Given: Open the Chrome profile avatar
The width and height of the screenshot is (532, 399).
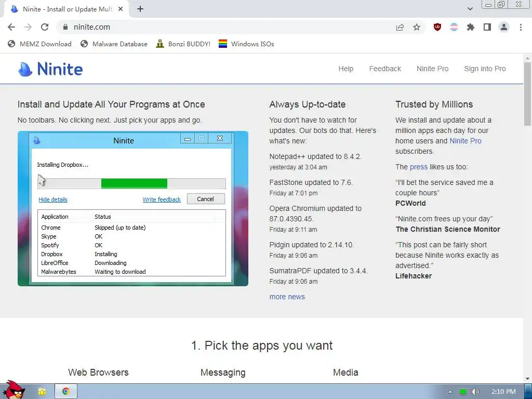Looking at the screenshot, I should click(504, 27).
